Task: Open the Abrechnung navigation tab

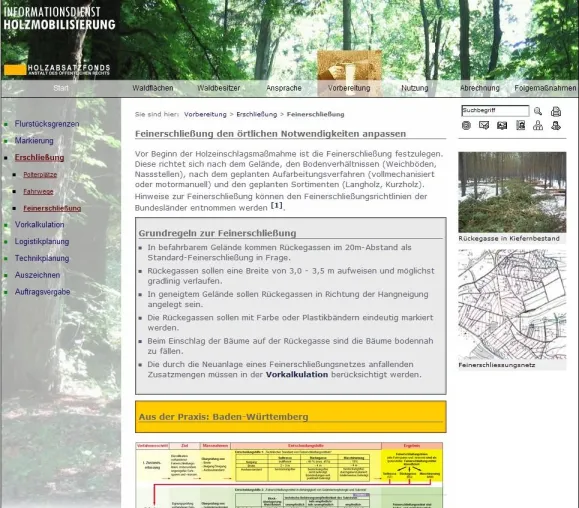Action: tap(480, 88)
